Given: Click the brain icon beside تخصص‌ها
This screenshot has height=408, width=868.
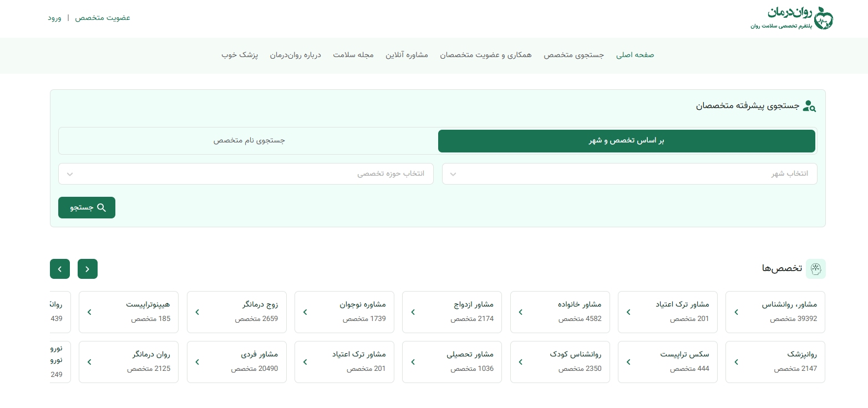Looking at the screenshot, I should [815, 268].
